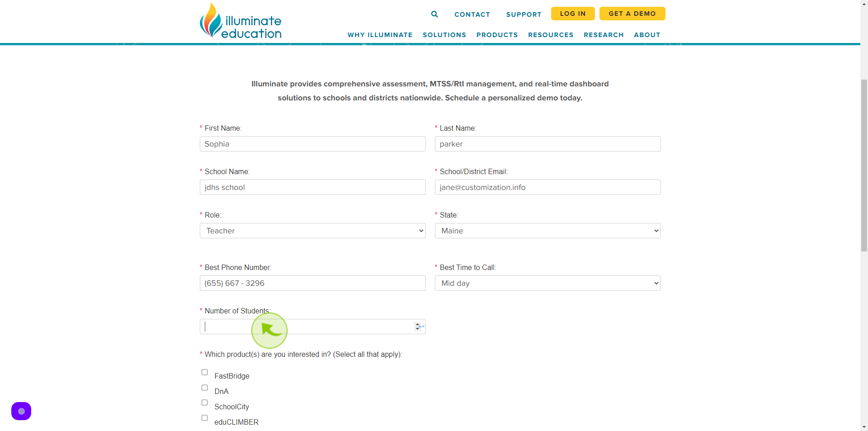
Task: Click the First Name field
Action: tap(313, 144)
